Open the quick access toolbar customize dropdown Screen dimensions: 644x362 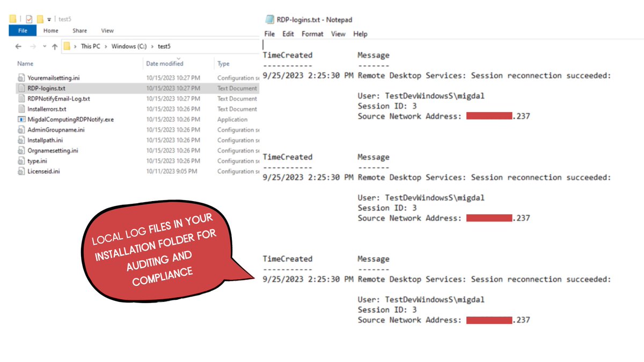coord(49,19)
